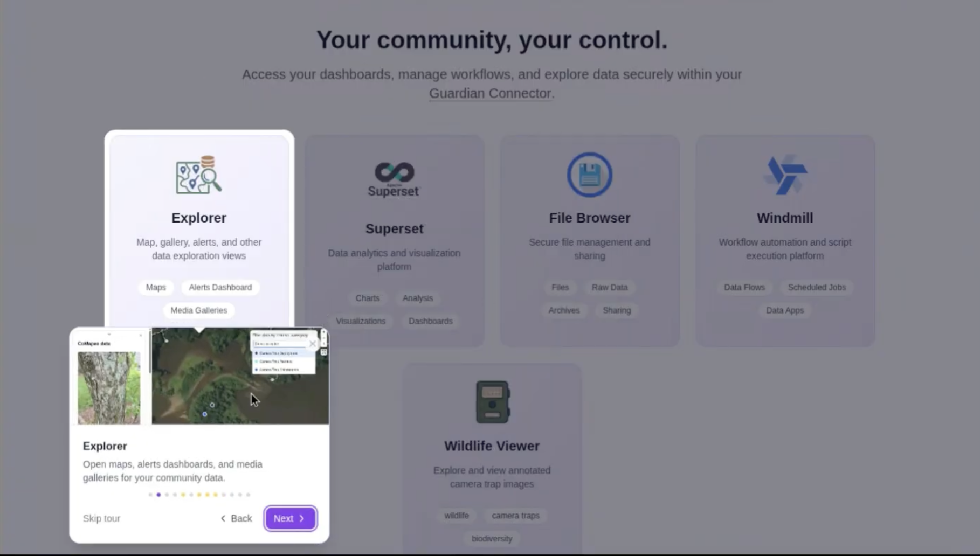Open the Wildlife Viewer camera trap icon

coord(492,402)
